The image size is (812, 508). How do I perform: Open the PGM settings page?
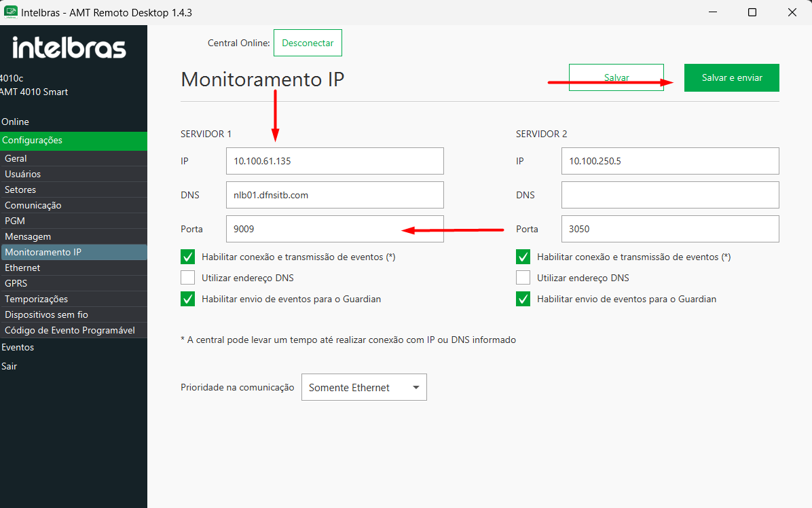point(73,221)
